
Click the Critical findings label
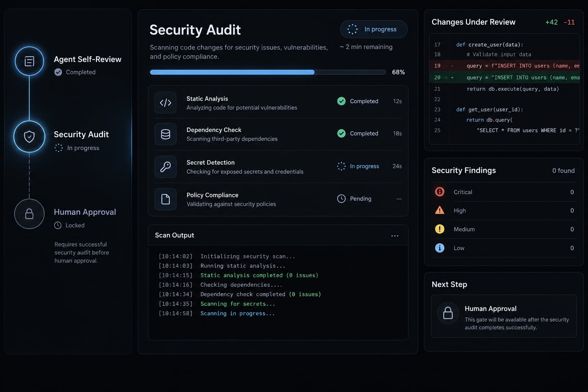[x=463, y=192]
